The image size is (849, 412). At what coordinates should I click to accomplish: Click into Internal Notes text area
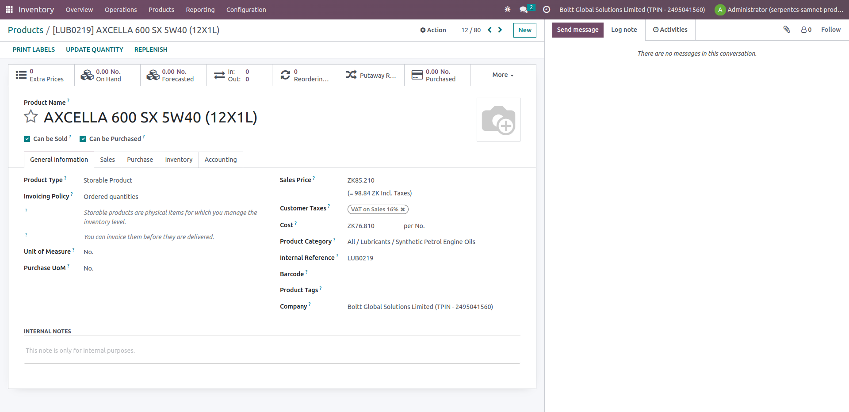coord(272,350)
